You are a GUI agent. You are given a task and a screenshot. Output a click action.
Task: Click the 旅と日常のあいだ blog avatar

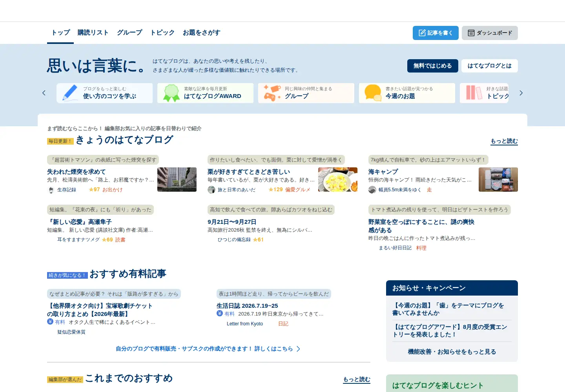(x=211, y=190)
